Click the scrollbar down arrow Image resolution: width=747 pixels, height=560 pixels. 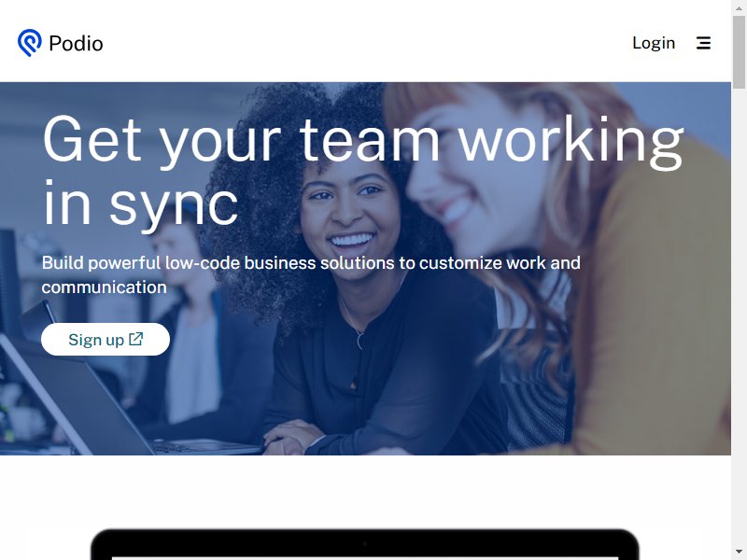click(739, 553)
